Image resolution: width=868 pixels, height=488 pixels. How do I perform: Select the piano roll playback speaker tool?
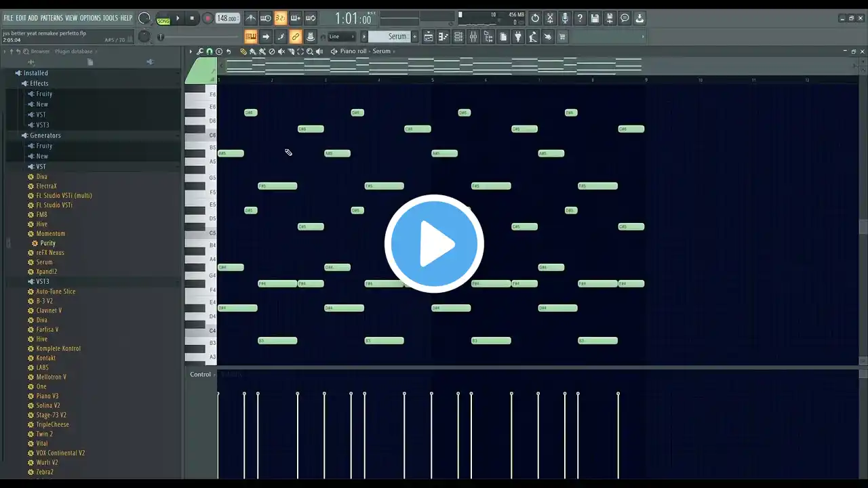point(319,52)
